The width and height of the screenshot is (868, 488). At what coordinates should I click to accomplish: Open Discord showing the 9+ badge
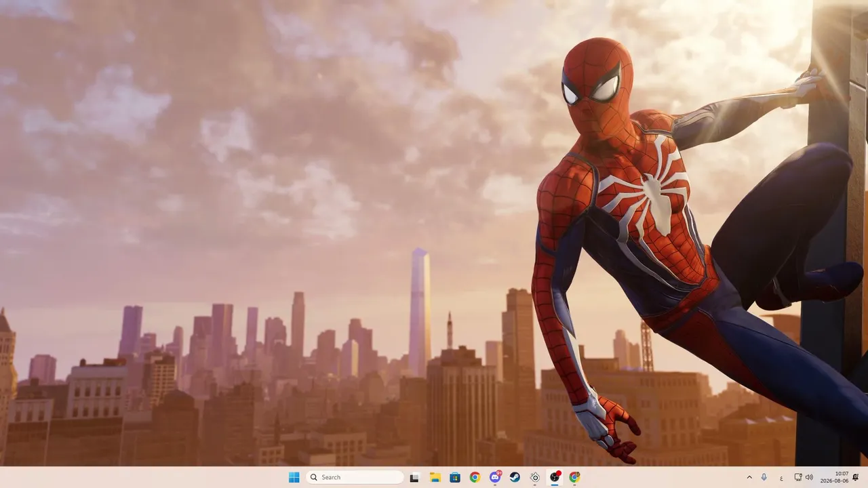[x=495, y=477]
